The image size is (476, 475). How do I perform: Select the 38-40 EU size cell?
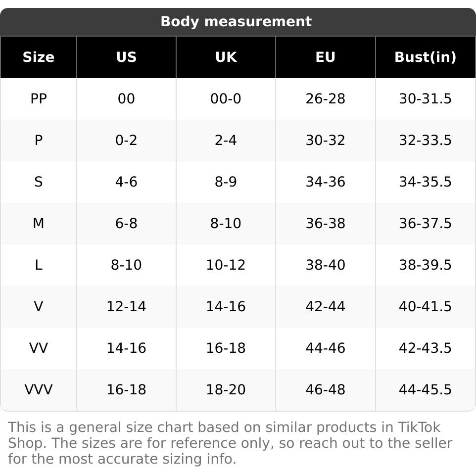[x=325, y=265]
